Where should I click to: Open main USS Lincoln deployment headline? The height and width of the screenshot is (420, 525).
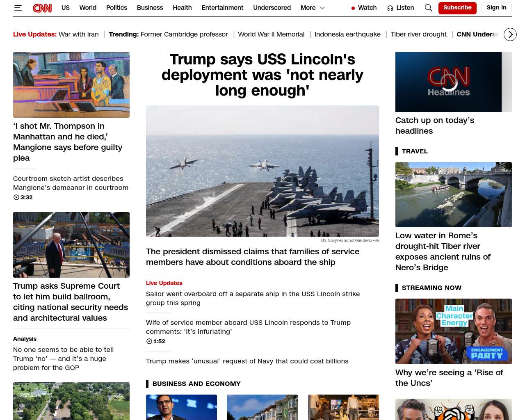[262, 75]
